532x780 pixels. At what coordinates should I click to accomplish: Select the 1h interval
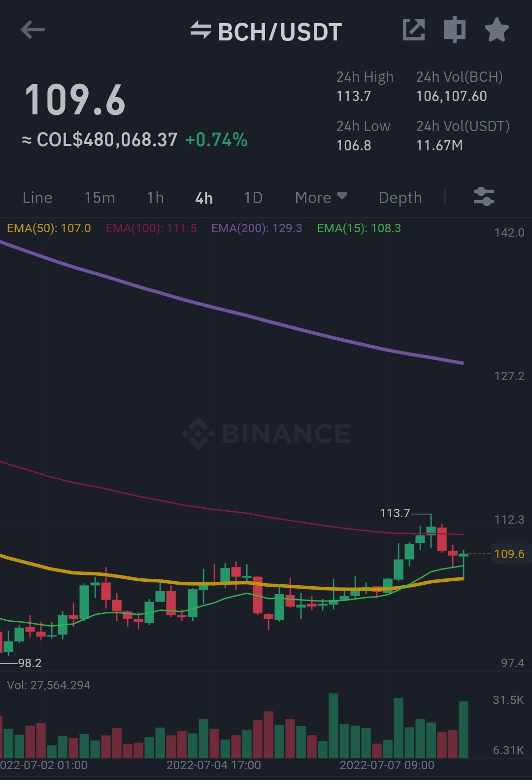click(155, 198)
